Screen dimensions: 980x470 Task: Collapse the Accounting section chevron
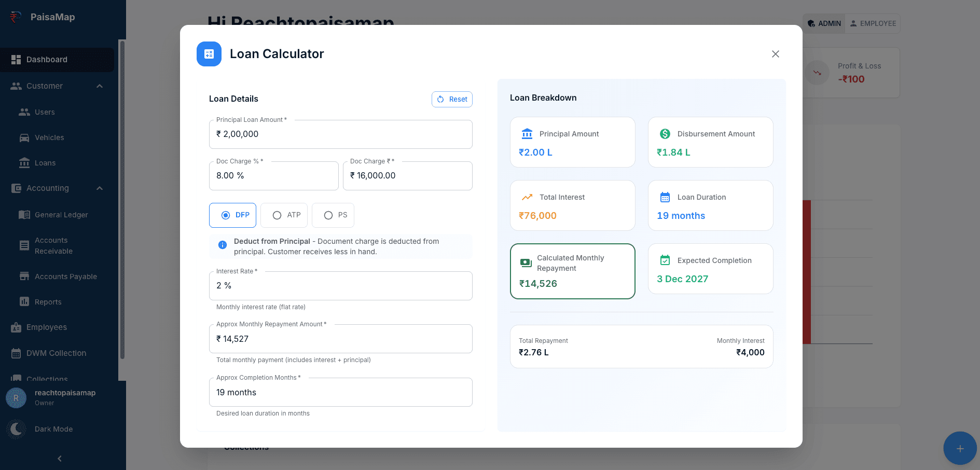(100, 188)
